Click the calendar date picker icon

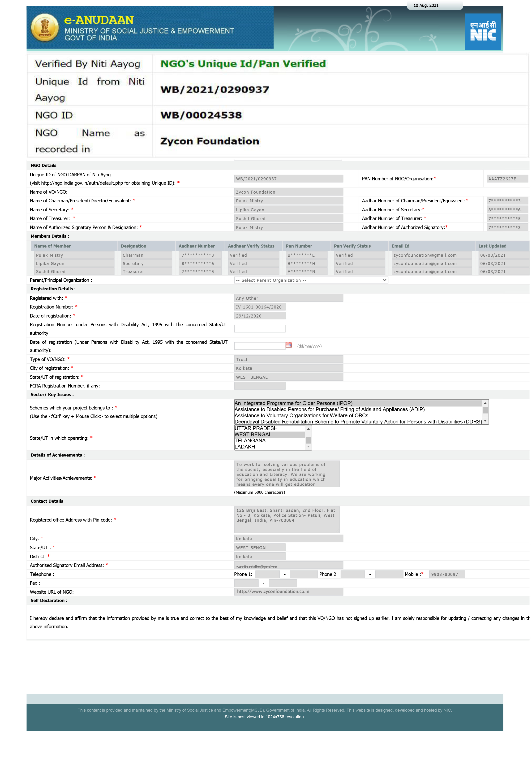288,345
